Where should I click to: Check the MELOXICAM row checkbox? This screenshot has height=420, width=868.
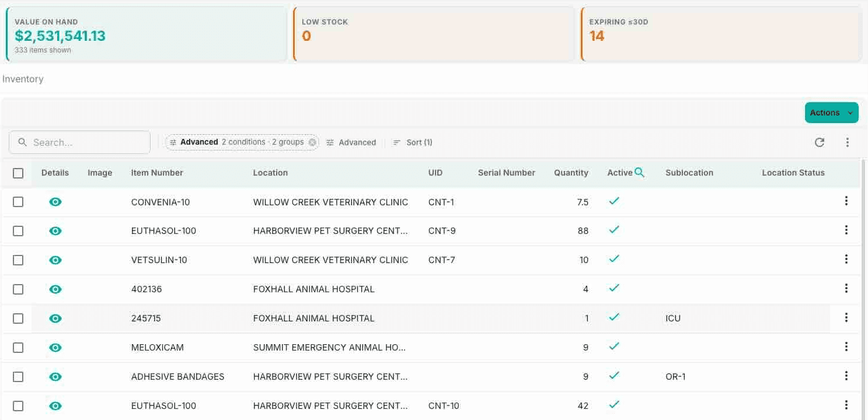click(x=18, y=348)
